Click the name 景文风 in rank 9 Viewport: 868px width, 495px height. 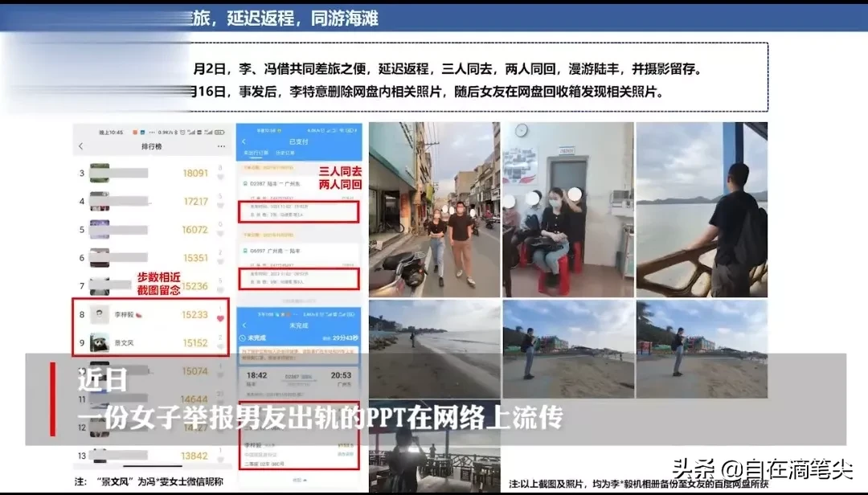[124, 343]
